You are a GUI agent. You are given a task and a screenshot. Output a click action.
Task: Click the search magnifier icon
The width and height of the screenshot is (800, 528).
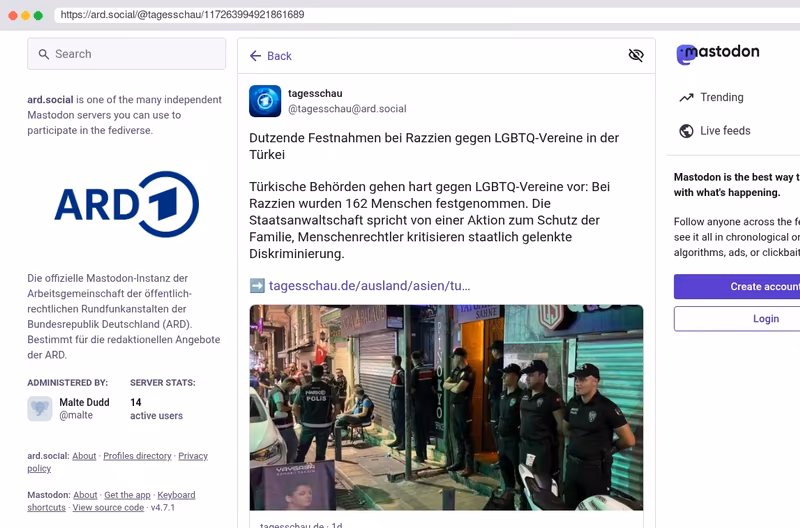tap(44, 54)
